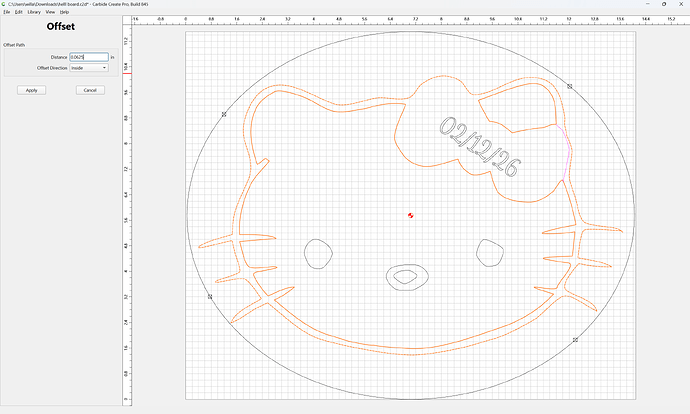The height and width of the screenshot is (414, 690).
Task: Click the Carbide Create app icon in title bar
Action: [x=4, y=4]
